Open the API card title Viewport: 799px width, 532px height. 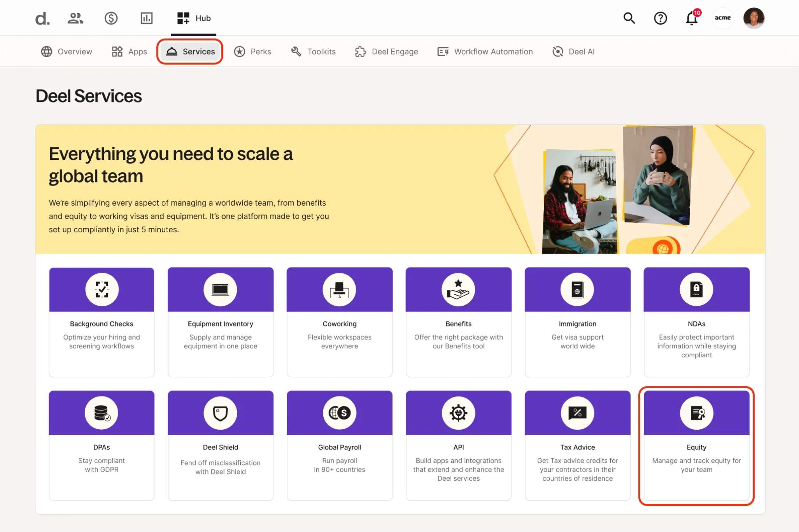tap(459, 447)
